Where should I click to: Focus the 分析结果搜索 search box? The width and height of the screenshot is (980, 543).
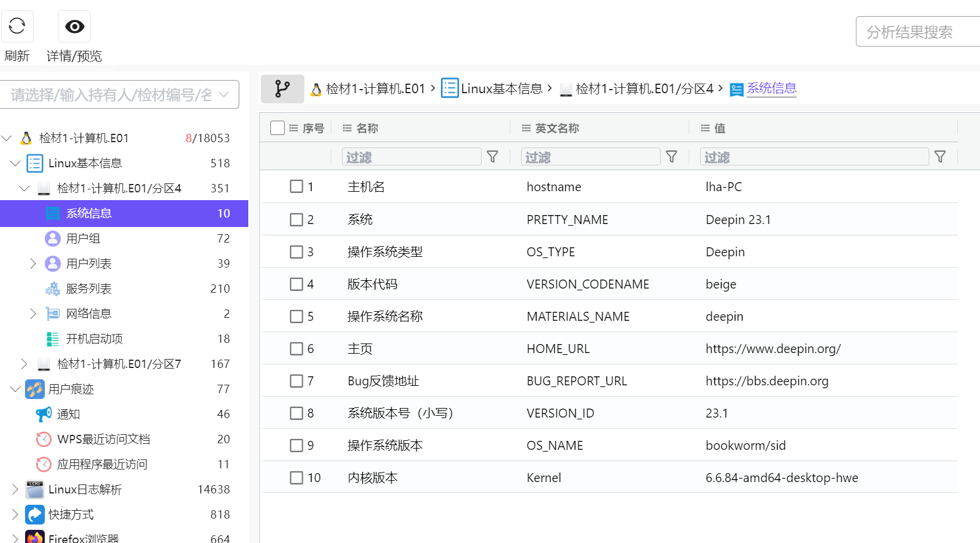(x=918, y=32)
